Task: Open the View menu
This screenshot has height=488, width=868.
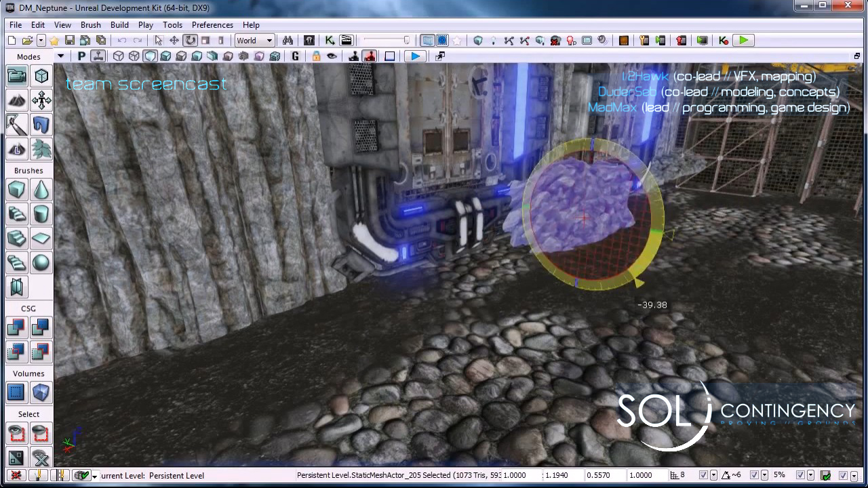Action: [x=62, y=25]
